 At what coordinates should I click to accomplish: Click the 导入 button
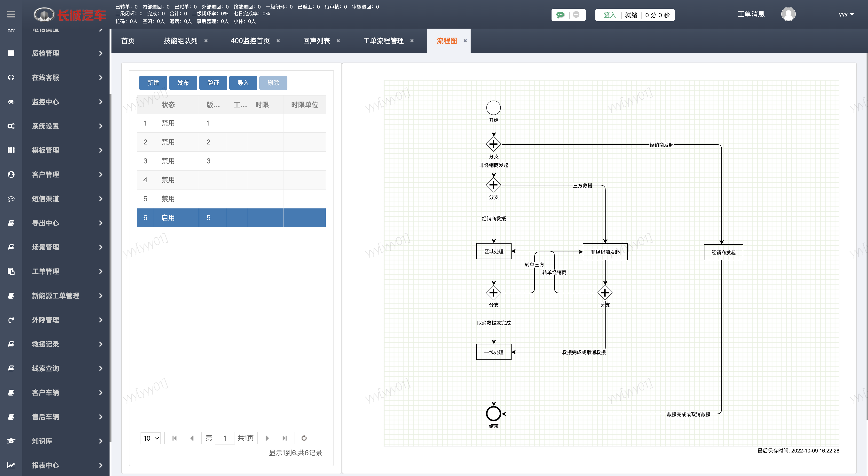point(243,83)
